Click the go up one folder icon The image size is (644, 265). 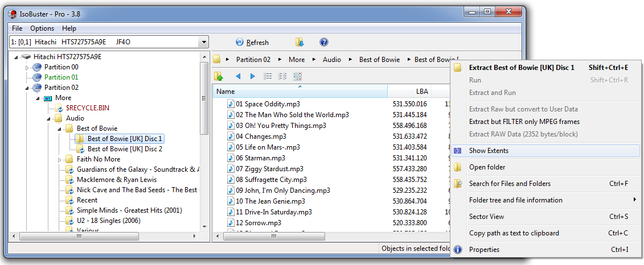click(219, 76)
